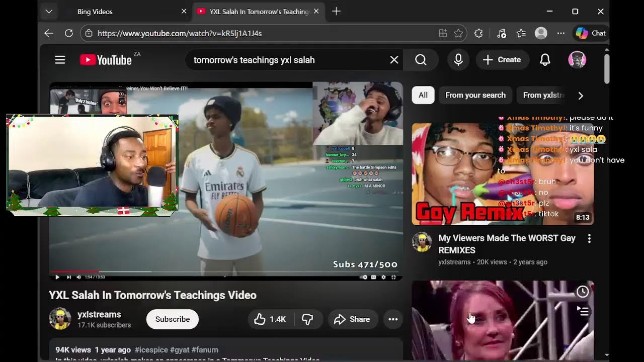Open the second suggested video thumbnail
The width and height of the screenshot is (644, 362).
pos(503,320)
